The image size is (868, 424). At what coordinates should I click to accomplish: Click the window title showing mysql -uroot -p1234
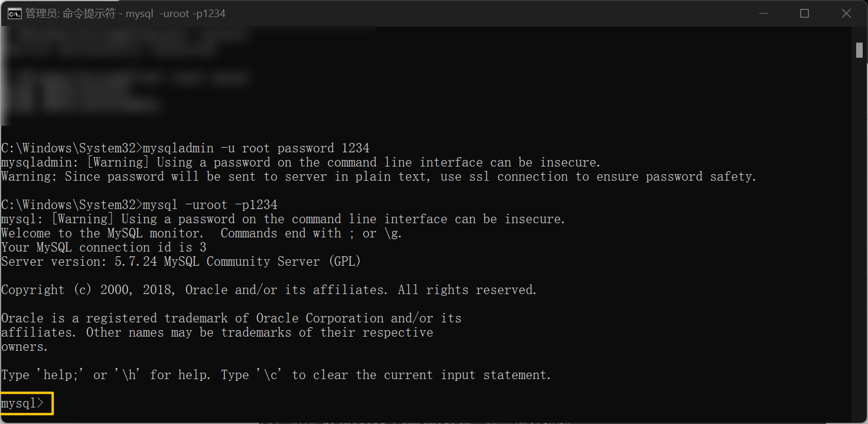pos(124,12)
